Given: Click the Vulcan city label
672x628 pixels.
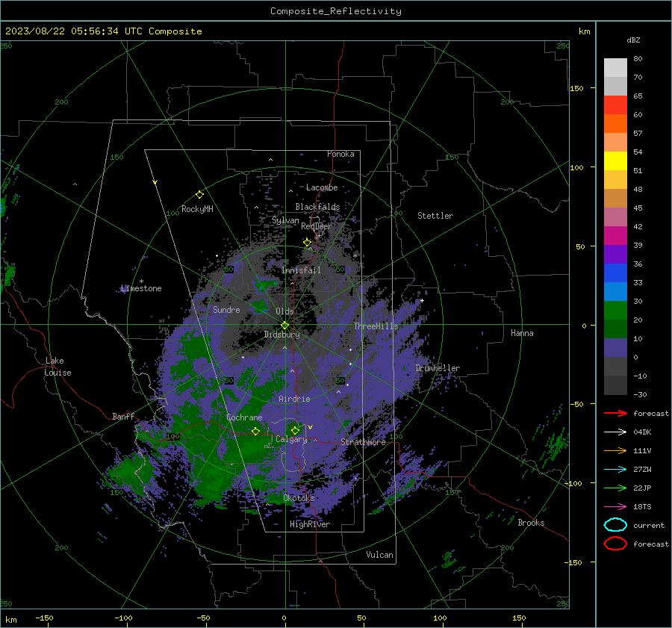Looking at the screenshot, I should click(380, 555).
